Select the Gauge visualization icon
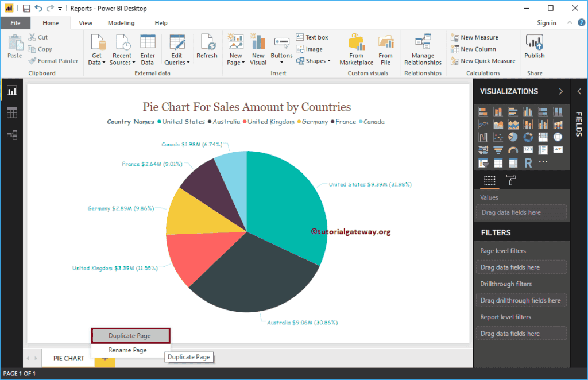The image size is (588, 380). coord(513,150)
